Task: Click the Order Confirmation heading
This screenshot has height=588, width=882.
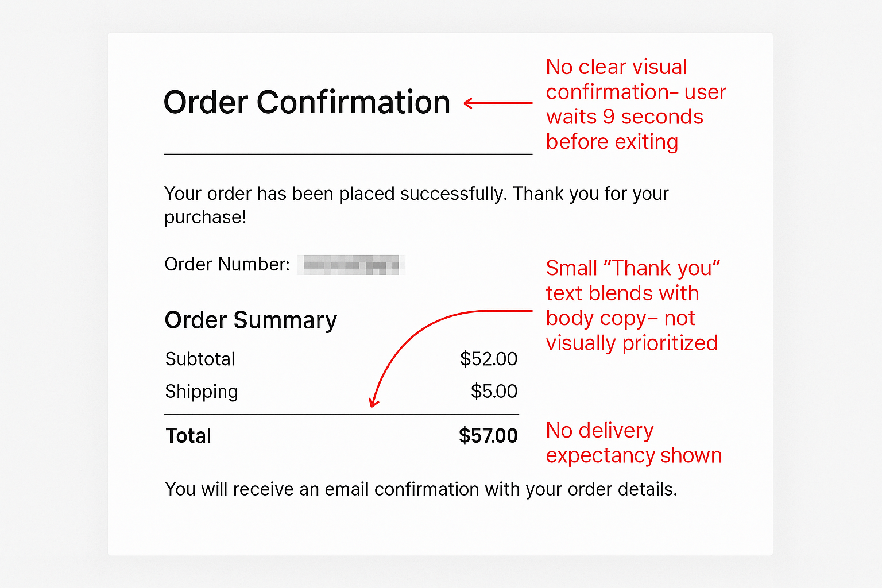Action: pyautogui.click(x=307, y=103)
